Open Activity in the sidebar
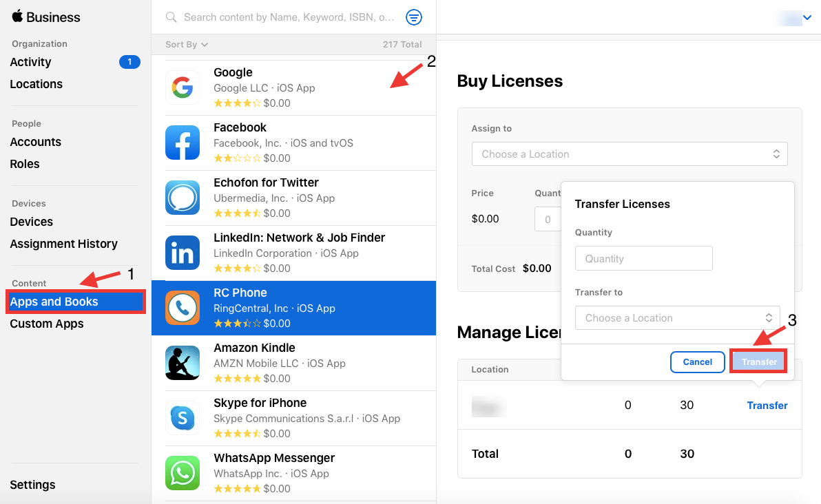Image resolution: width=821 pixels, height=504 pixels. 30,62
